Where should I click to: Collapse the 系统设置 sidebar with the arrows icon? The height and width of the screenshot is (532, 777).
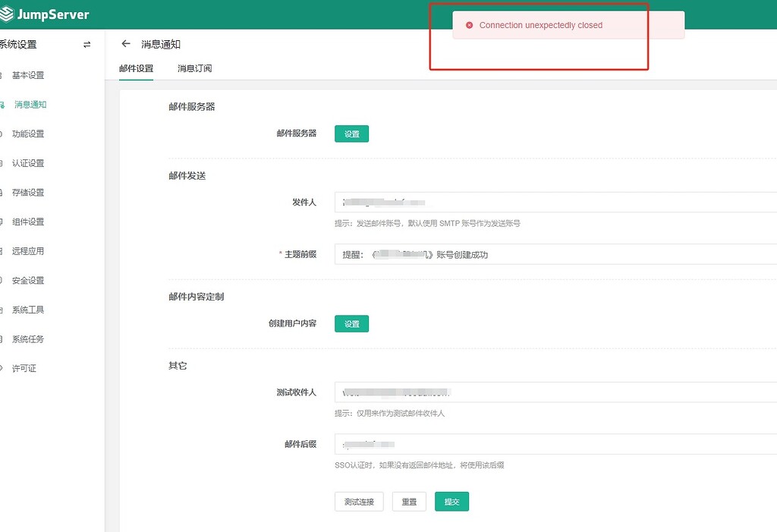point(87,45)
